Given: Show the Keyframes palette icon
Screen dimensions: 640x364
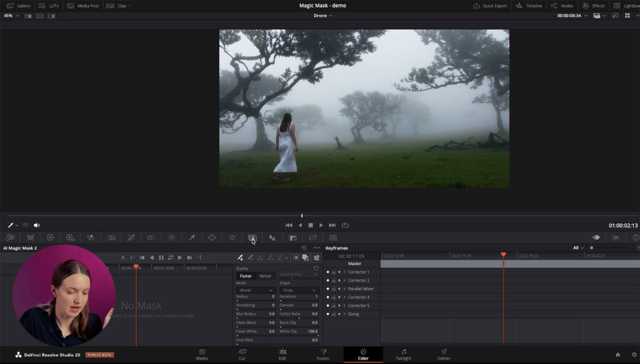Looking at the screenshot, I should (596, 237).
